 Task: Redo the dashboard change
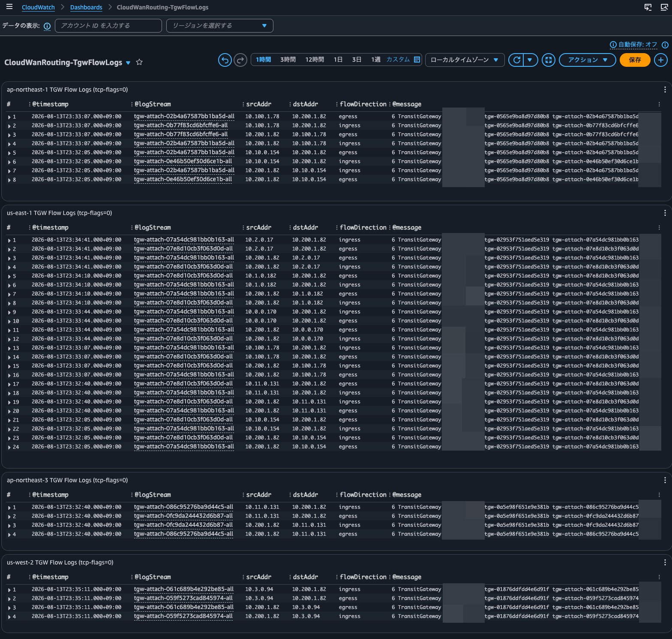[240, 60]
